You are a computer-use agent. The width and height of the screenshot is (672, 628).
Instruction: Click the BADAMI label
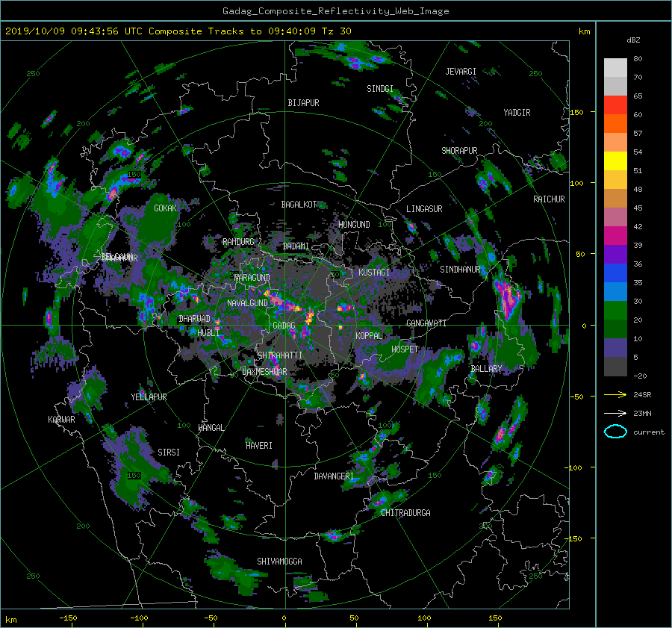click(296, 246)
